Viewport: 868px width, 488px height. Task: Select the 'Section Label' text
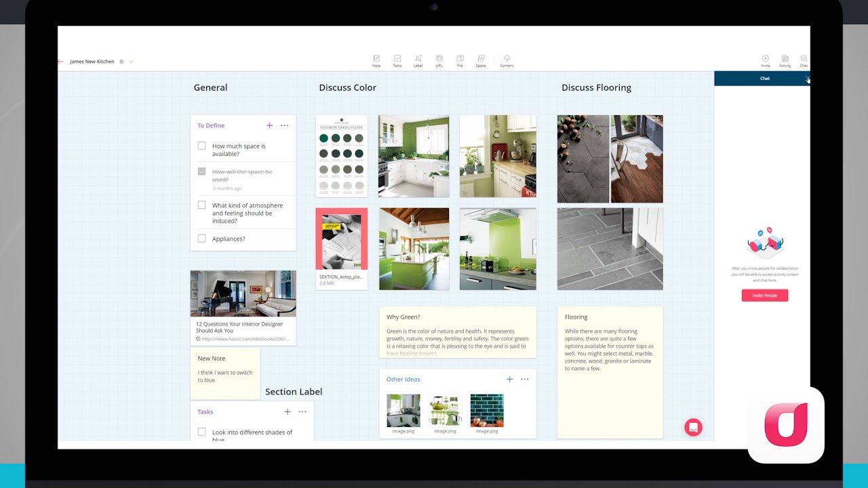[x=294, y=392]
